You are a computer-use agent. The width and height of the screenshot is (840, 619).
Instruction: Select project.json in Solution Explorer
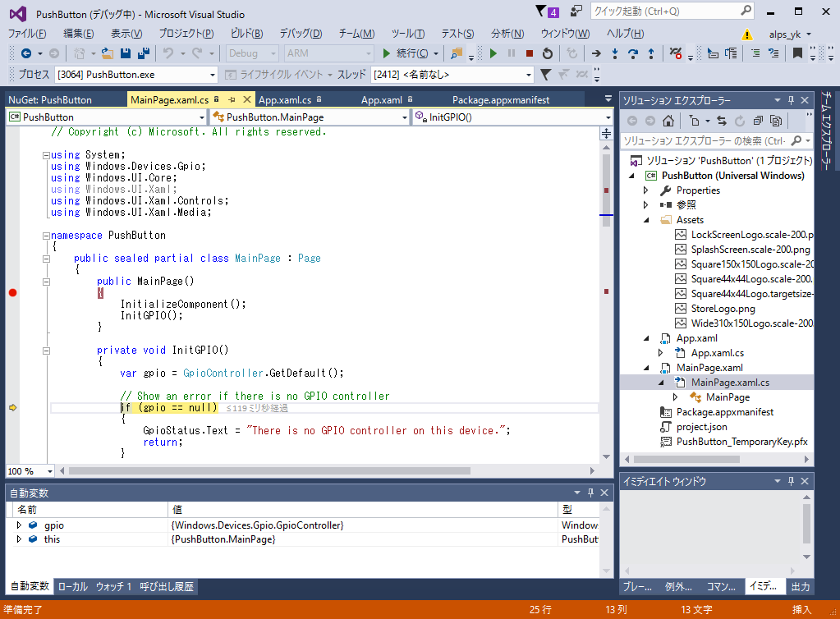coord(701,427)
